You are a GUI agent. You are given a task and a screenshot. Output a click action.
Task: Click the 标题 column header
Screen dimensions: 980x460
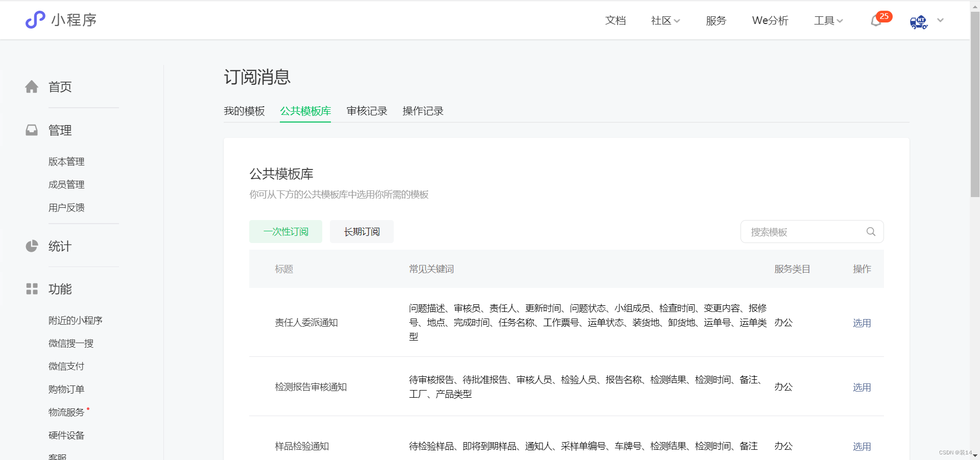tap(284, 269)
